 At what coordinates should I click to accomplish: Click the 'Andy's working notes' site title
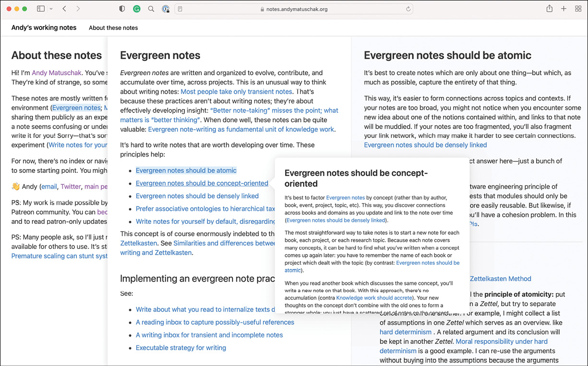pos(44,27)
